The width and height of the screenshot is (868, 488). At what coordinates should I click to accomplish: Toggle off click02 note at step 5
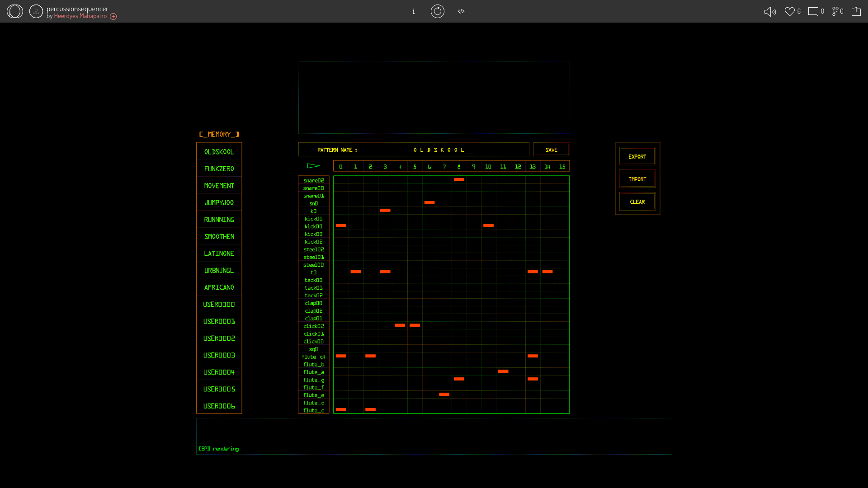415,325
